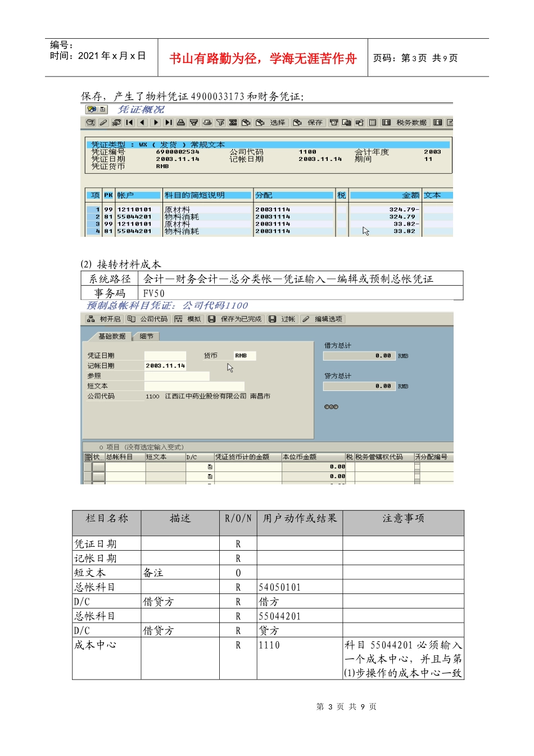The image size is (534, 756).
Task: Click the display-detail magnifier icon in the 凭证概况 toolbar
Action: 90,123
